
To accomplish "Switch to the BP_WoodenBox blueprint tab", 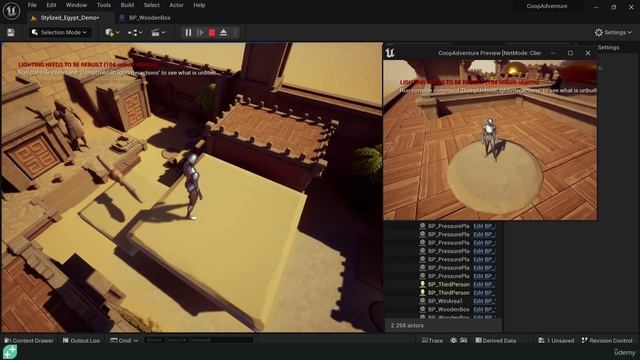I will pyautogui.click(x=149, y=18).
